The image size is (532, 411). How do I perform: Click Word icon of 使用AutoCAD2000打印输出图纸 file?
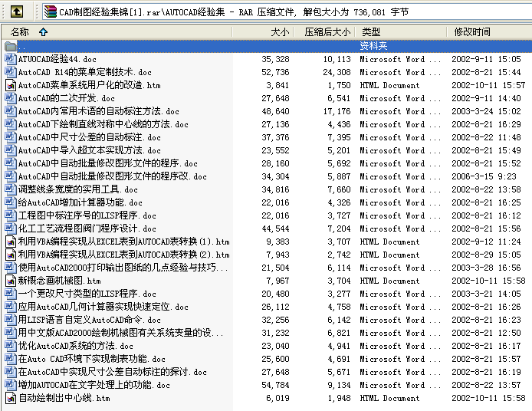tap(11, 268)
